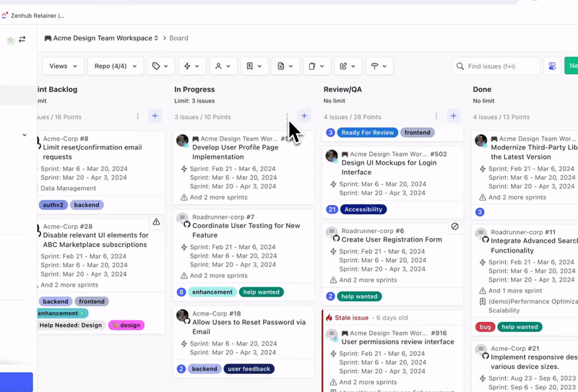
Task: Click the Ready For Review label
Action: (368, 133)
